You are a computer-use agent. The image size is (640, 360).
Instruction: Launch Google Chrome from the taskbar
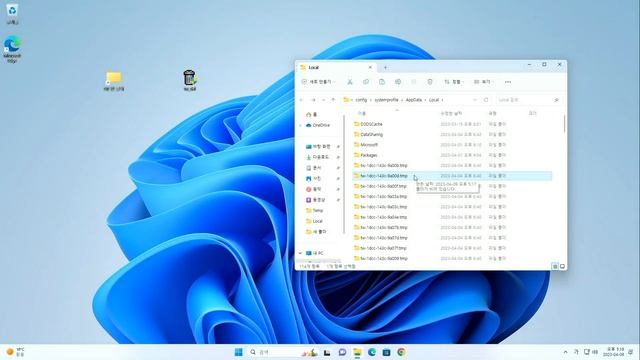click(401, 352)
